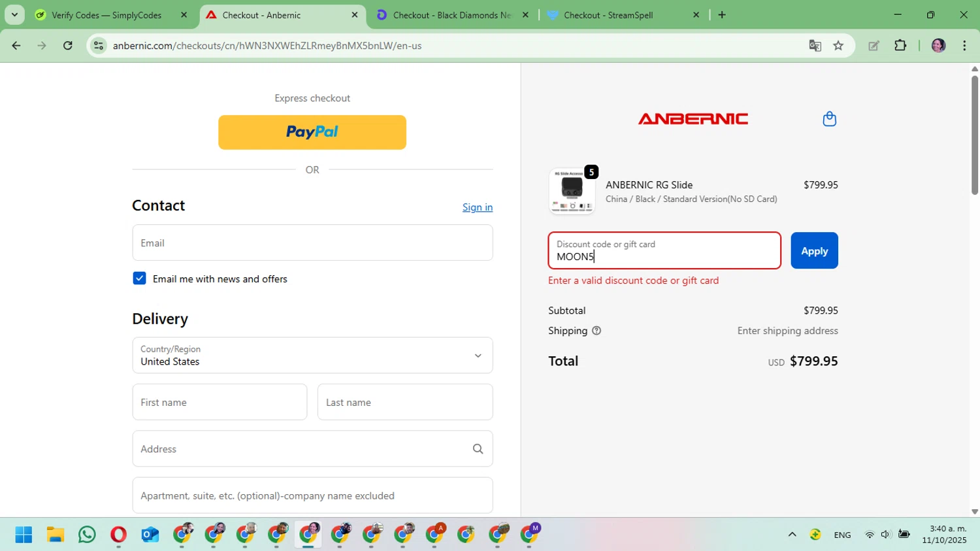This screenshot has width=980, height=551.
Task: Open Chrome with letter A profile in taskbar
Action: pyautogui.click(x=435, y=533)
